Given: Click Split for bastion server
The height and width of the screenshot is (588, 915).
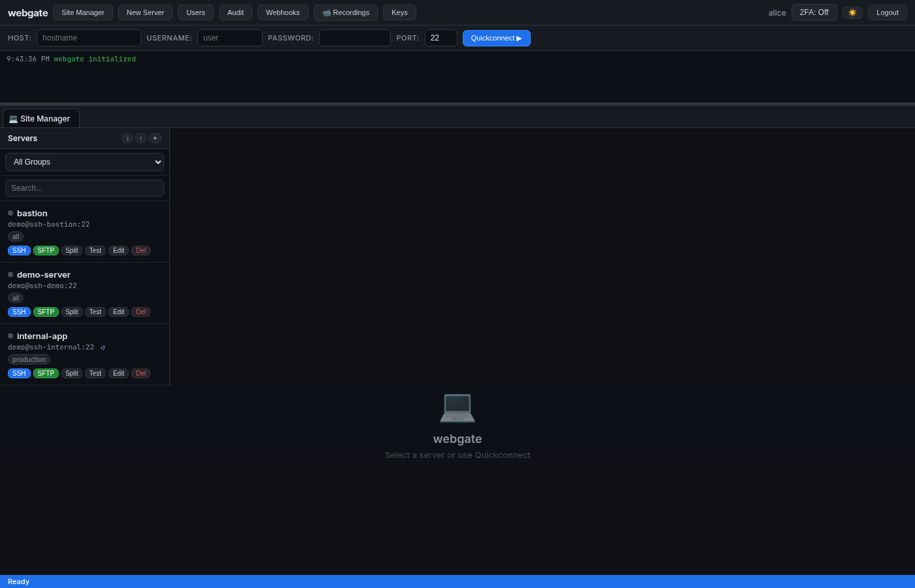Looking at the screenshot, I should (x=72, y=251).
